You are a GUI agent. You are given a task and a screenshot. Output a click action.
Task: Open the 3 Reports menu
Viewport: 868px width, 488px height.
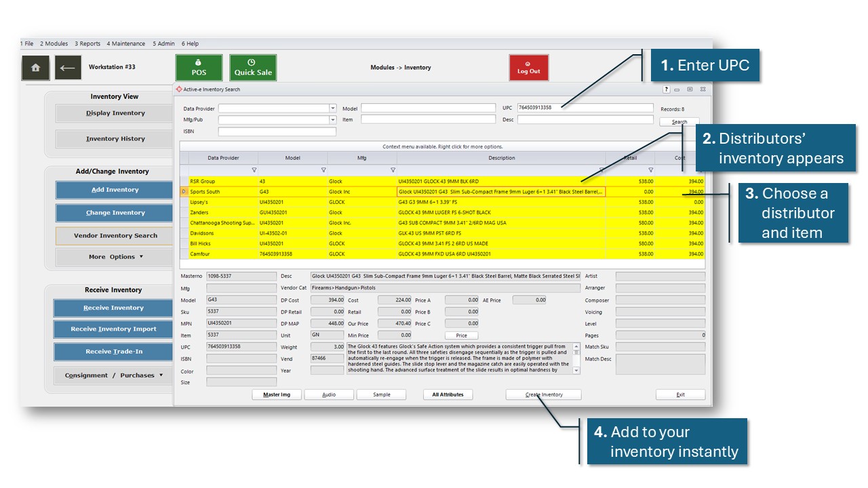87,43
